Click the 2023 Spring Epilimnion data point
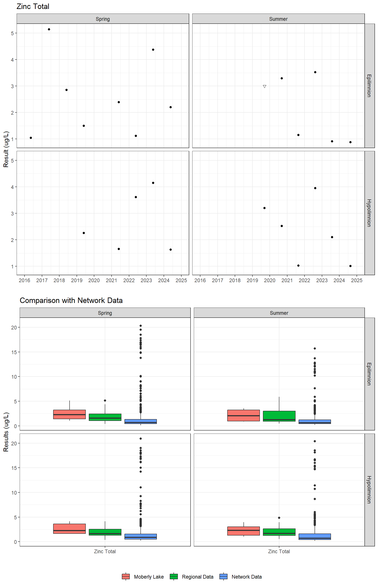This screenshot has width=378, height=588. click(x=153, y=50)
